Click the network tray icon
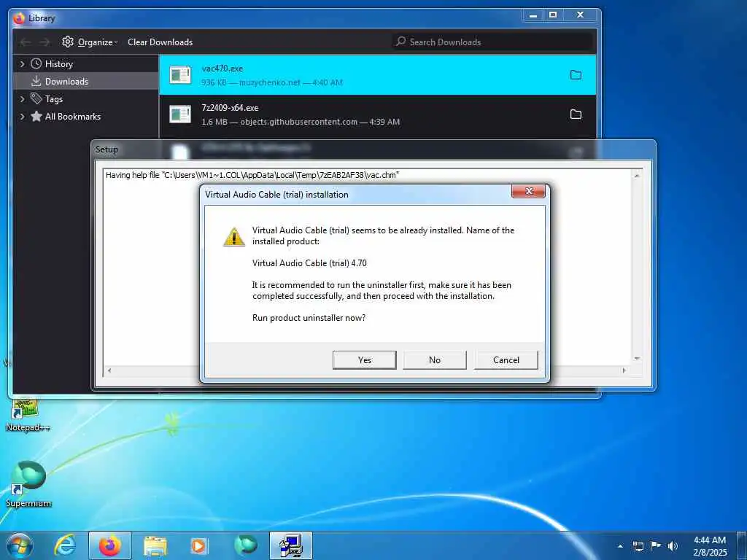Viewport: 747px width, 560px height. [x=638, y=546]
